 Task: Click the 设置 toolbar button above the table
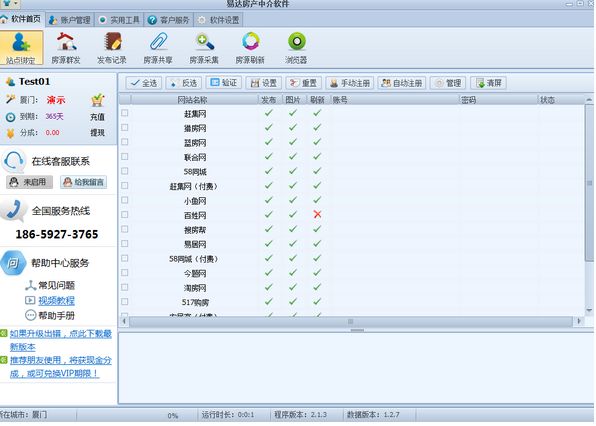[263, 83]
